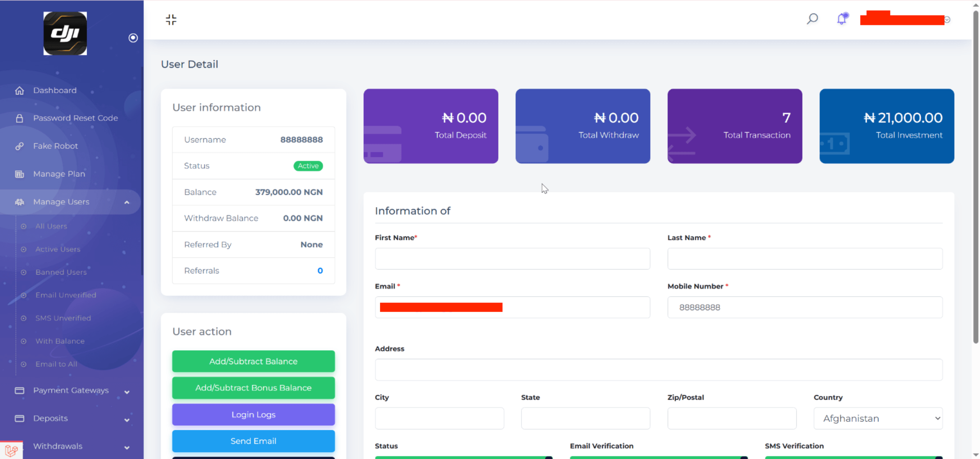Click the Dashboard home icon
980x459 pixels.
tap(20, 90)
